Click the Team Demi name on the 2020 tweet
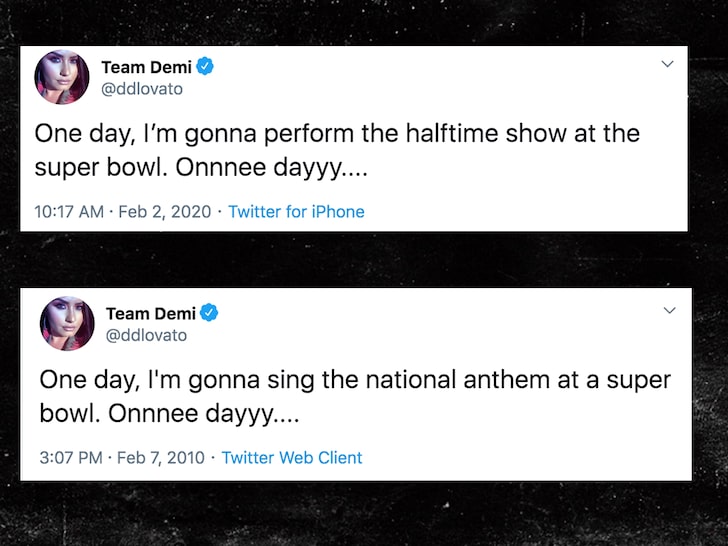 pos(147,67)
